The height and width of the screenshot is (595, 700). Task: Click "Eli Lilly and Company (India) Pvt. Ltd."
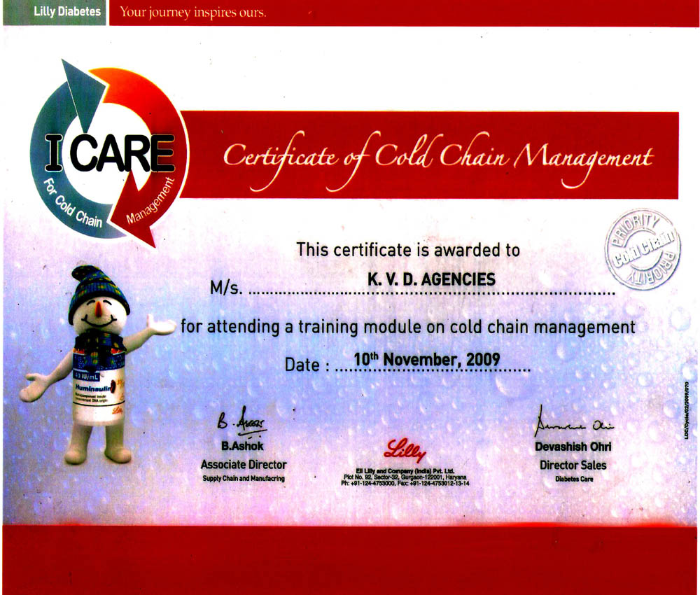(x=405, y=471)
